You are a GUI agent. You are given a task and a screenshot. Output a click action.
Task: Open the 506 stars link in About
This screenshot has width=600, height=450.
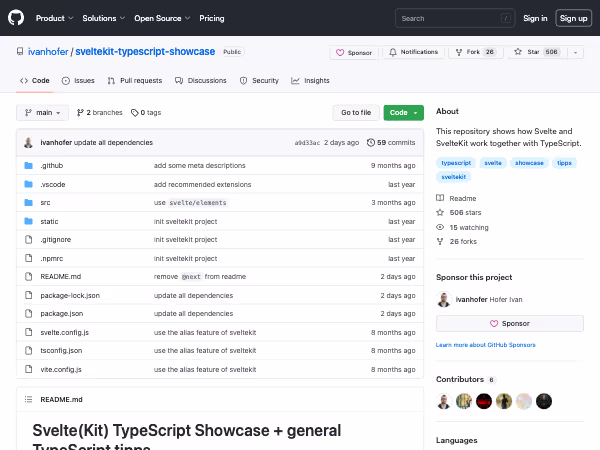click(458, 212)
